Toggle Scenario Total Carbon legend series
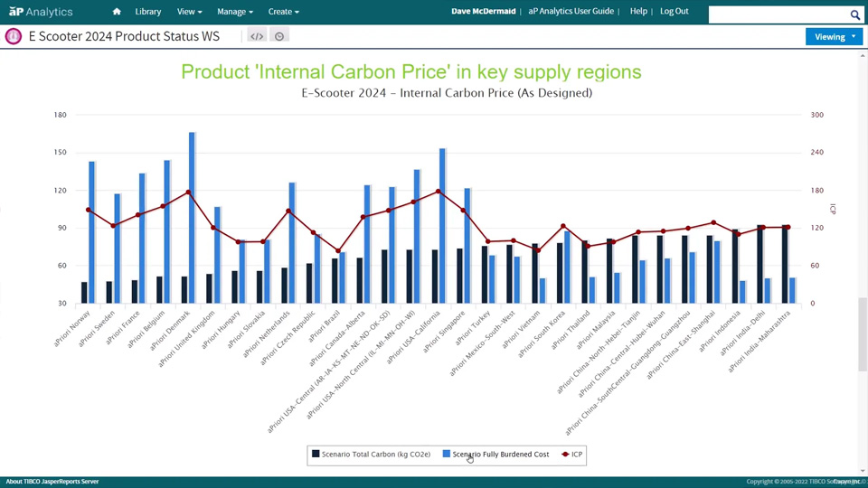 point(371,455)
